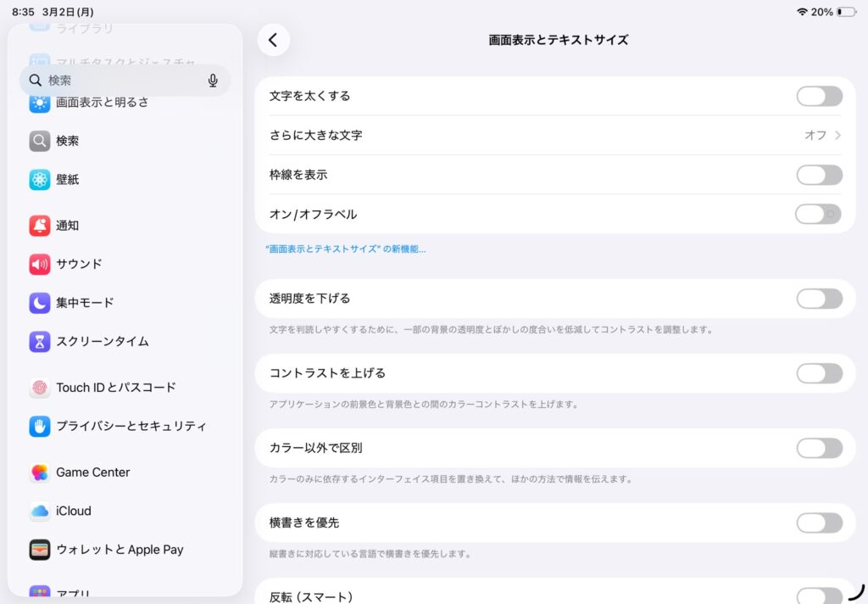
Task: Tap the microphone icon in search bar
Action: click(213, 81)
